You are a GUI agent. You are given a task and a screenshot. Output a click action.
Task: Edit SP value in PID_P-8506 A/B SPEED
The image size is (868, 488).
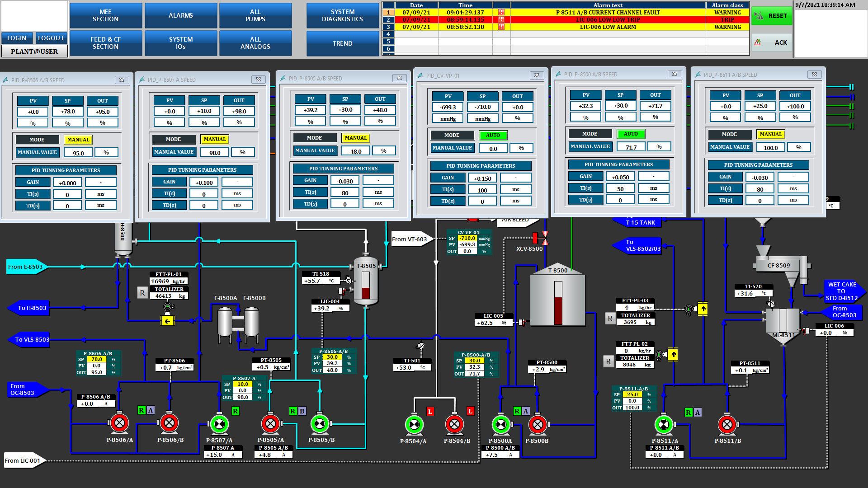[68, 112]
